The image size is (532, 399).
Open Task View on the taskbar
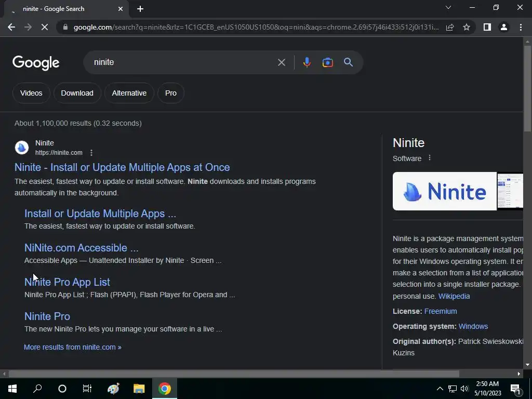pos(87,389)
